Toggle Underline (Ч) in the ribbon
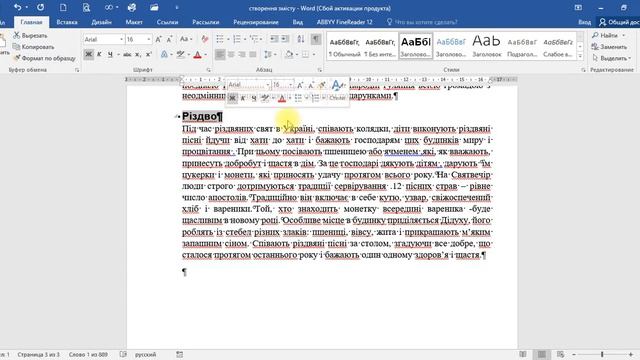The width and height of the screenshot is (640, 360). 110,54
